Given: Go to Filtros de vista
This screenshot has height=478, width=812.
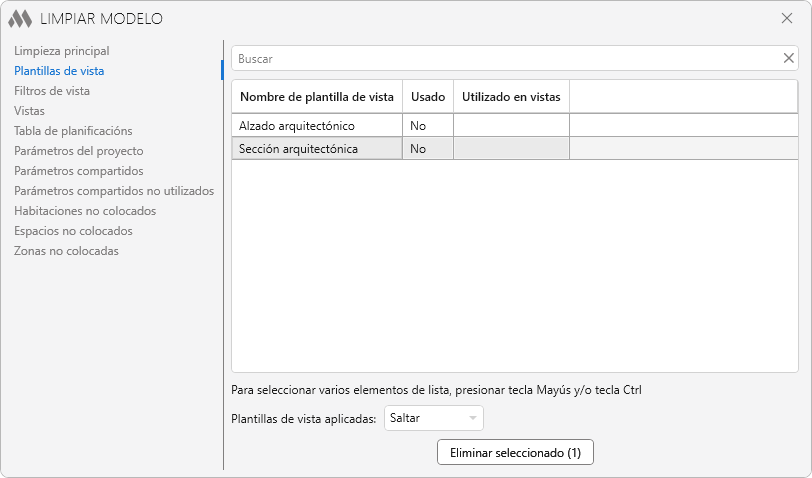Looking at the screenshot, I should (x=52, y=90).
